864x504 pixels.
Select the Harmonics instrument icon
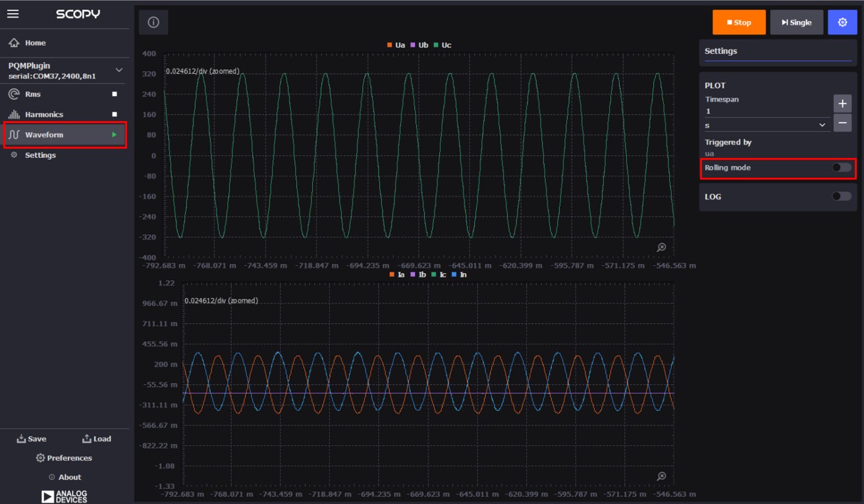click(x=13, y=114)
